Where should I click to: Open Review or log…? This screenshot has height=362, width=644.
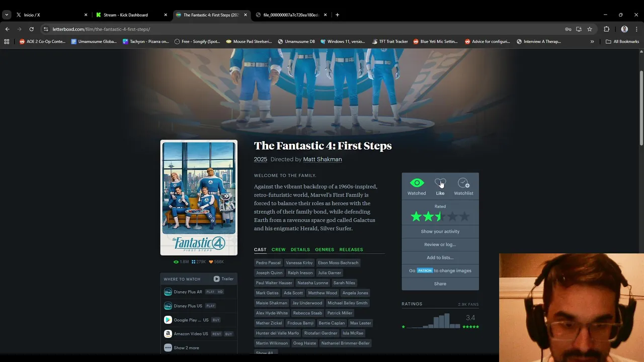coord(440,244)
